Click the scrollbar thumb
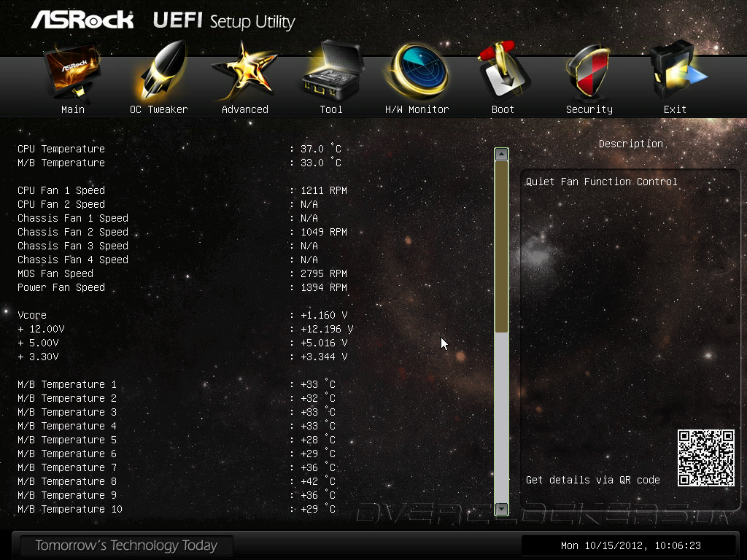This screenshot has width=747, height=560. pos(501,246)
